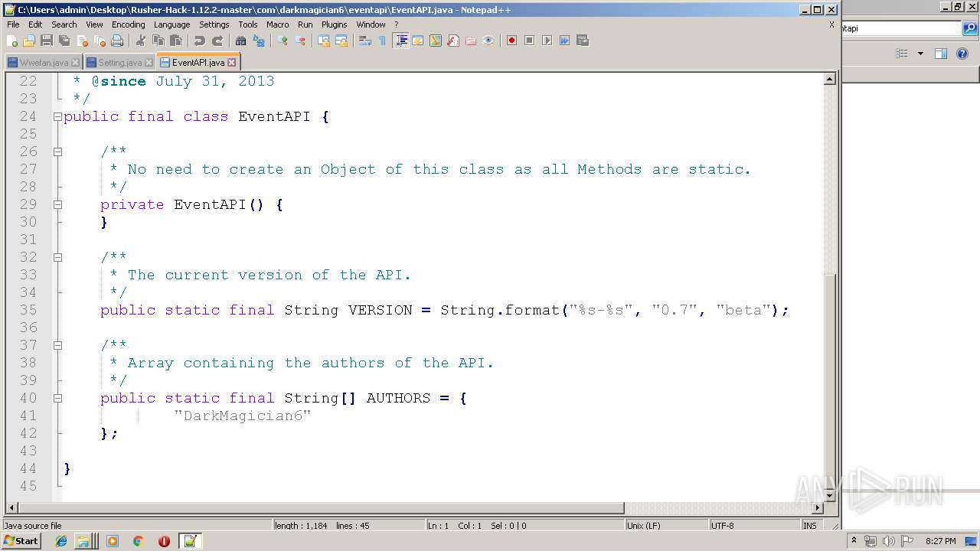Click the Save All toolbar icon
980x551 pixels.
pyautogui.click(x=64, y=41)
